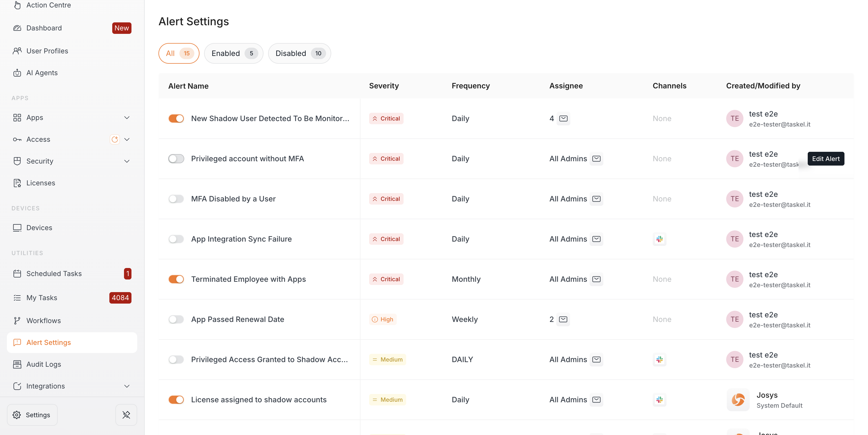Click orange refresh badge beside Access
This screenshot has width=868, height=435.
click(115, 139)
